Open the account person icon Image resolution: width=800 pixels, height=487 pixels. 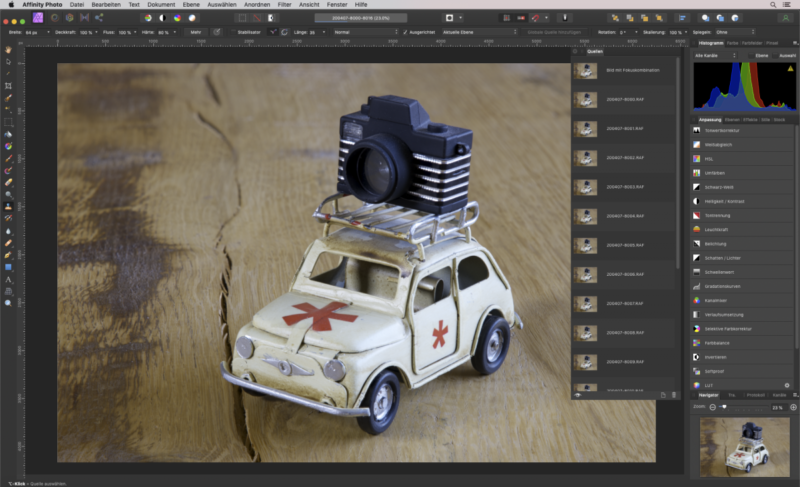(786, 18)
